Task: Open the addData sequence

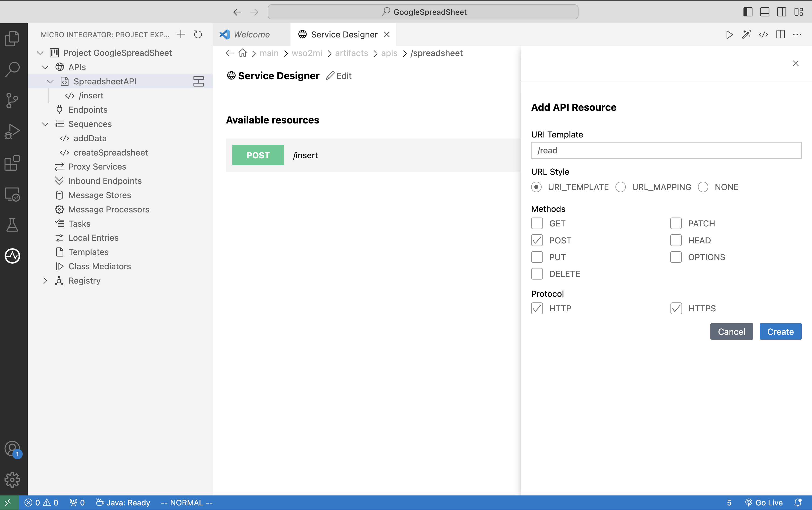Action: [121, 138]
